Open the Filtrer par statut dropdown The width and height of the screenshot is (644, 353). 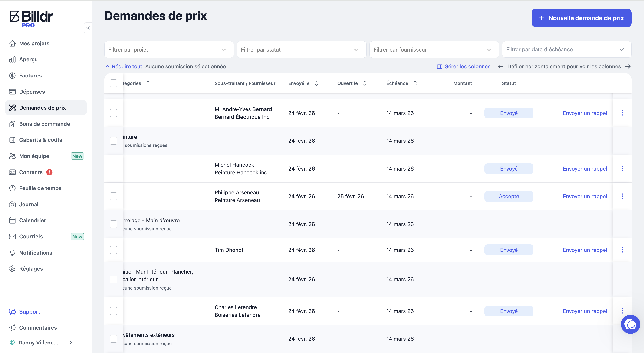click(302, 49)
